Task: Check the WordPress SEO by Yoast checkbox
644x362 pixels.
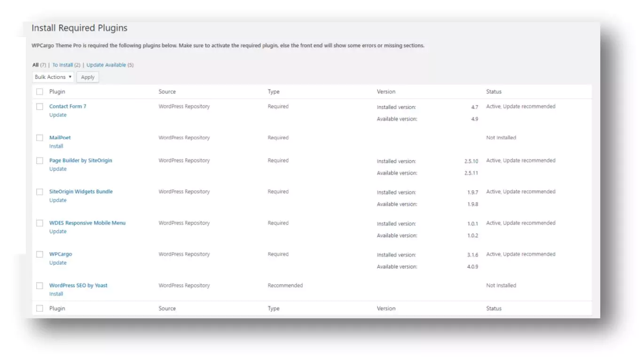Action: pos(40,285)
